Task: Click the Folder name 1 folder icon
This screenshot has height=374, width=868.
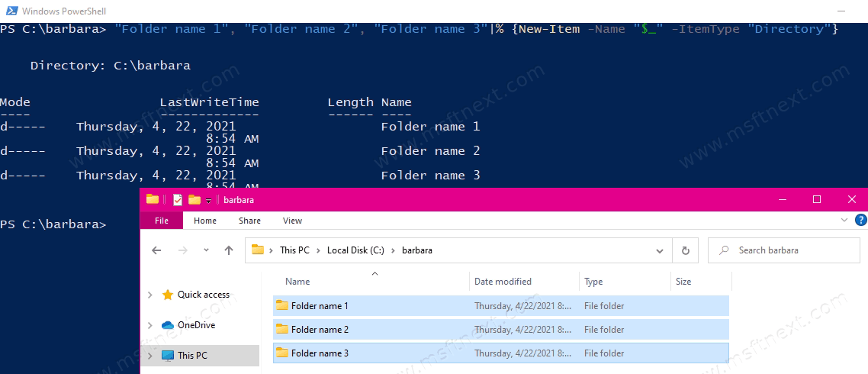Action: (x=282, y=306)
